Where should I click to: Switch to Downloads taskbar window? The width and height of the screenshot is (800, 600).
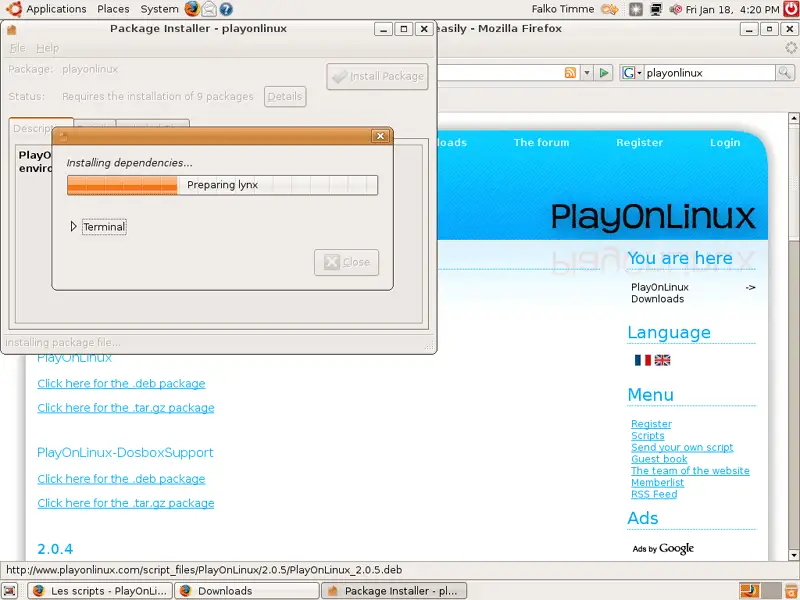(x=247, y=590)
